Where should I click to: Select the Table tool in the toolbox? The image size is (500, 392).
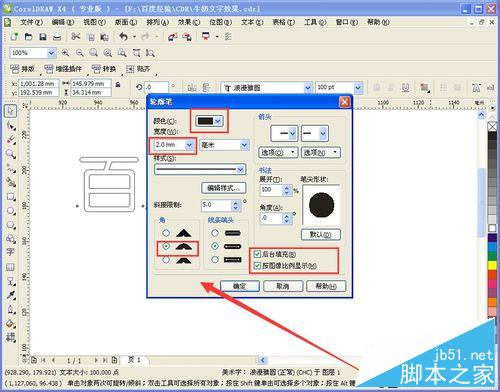pos(10,267)
